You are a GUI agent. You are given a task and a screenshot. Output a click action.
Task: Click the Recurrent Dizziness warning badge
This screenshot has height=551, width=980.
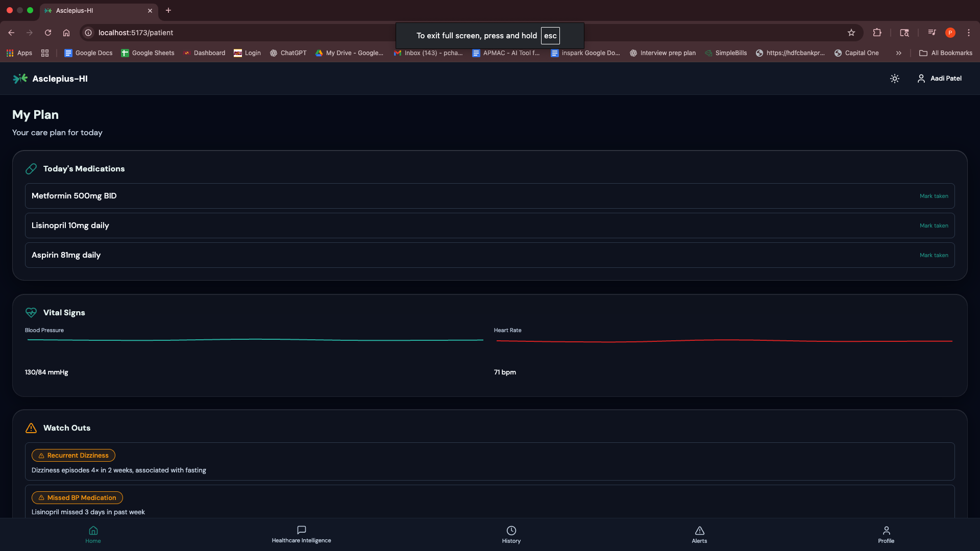[73, 455]
